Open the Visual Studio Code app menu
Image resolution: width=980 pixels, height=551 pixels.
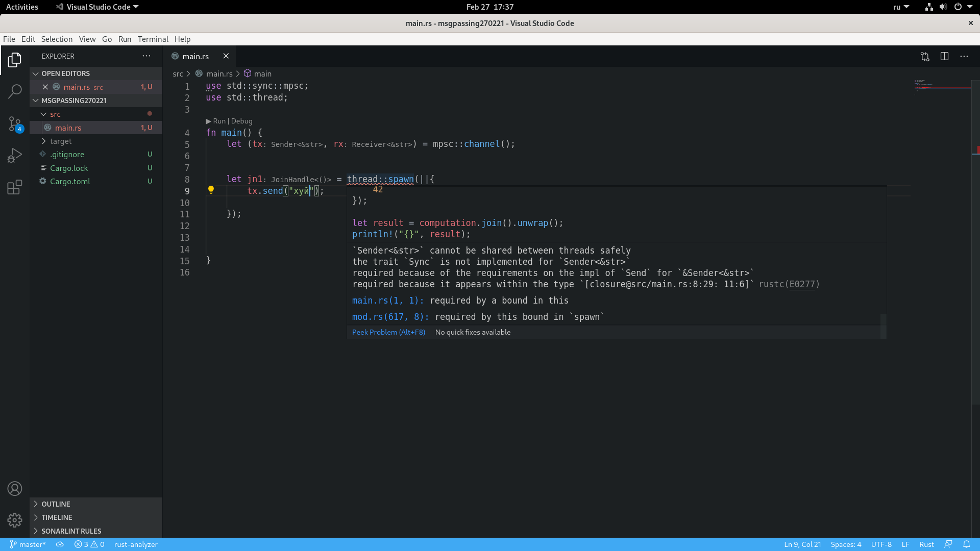[x=97, y=7]
